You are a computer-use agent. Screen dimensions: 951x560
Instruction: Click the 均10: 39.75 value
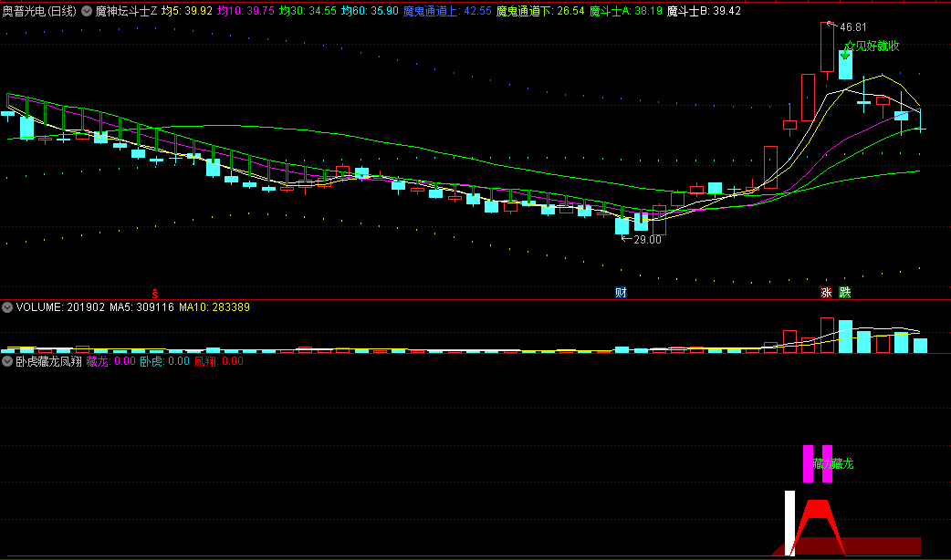[x=246, y=11]
